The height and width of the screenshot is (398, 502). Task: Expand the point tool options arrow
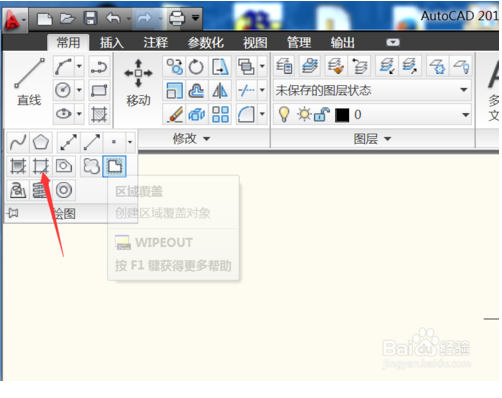130,142
